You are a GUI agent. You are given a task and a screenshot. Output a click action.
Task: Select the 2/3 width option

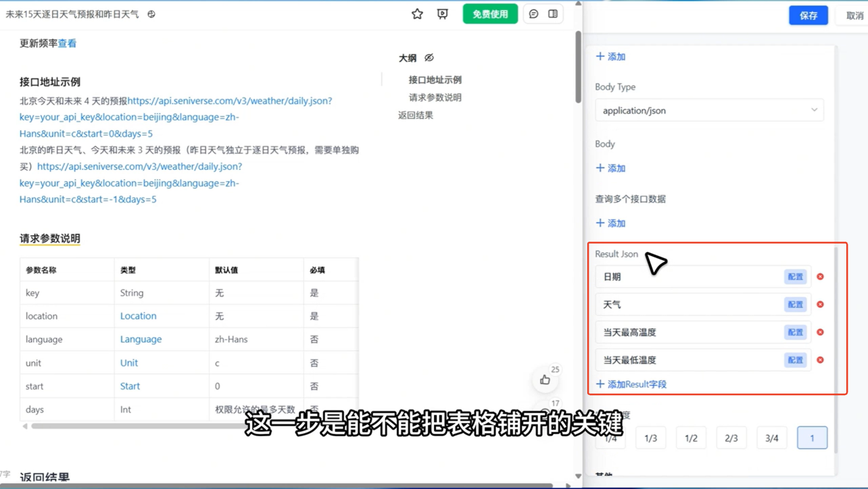click(x=731, y=438)
